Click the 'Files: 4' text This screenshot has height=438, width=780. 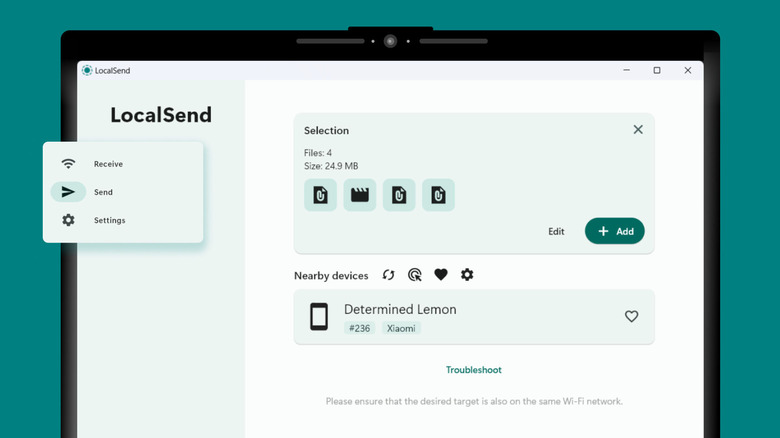tap(318, 153)
